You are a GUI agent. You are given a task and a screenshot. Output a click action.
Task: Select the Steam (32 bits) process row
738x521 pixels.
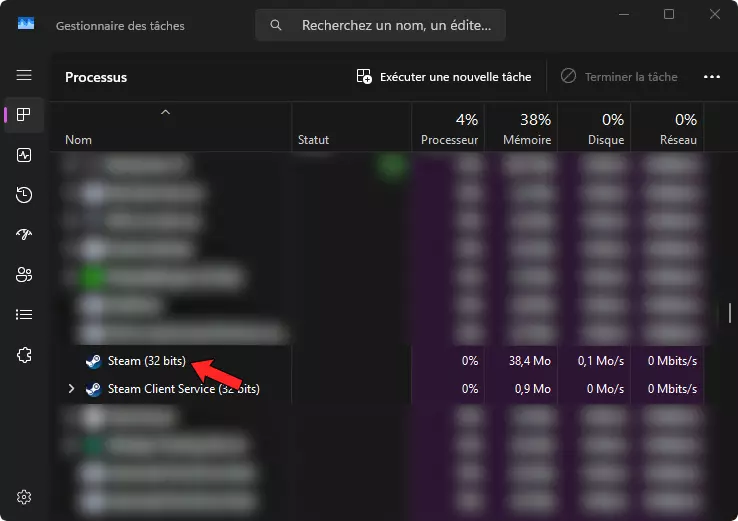click(377, 361)
